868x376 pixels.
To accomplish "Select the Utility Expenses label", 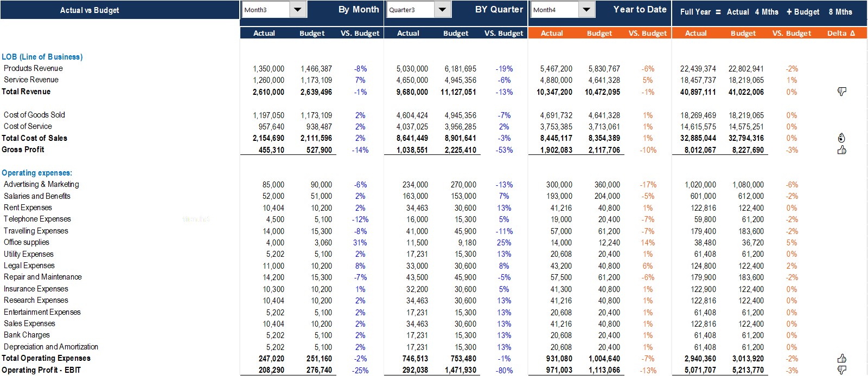I will pyautogui.click(x=29, y=254).
